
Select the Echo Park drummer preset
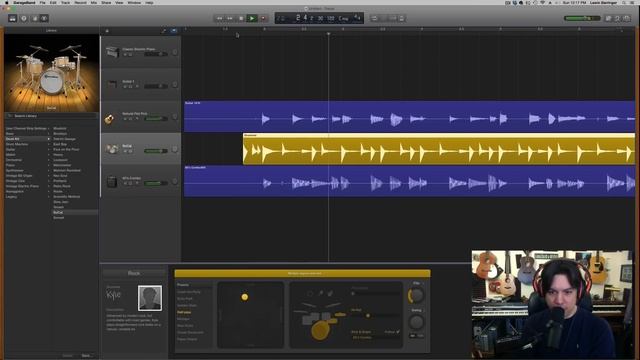185,299
